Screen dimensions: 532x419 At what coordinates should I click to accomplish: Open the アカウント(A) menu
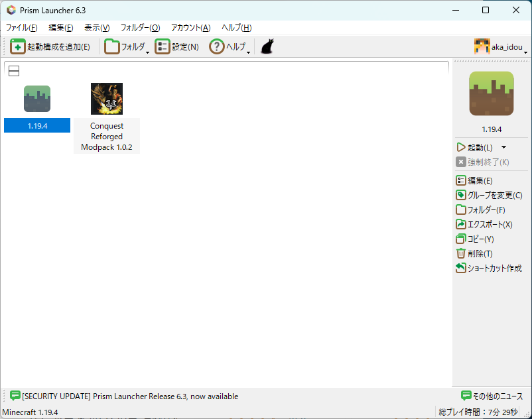point(190,28)
